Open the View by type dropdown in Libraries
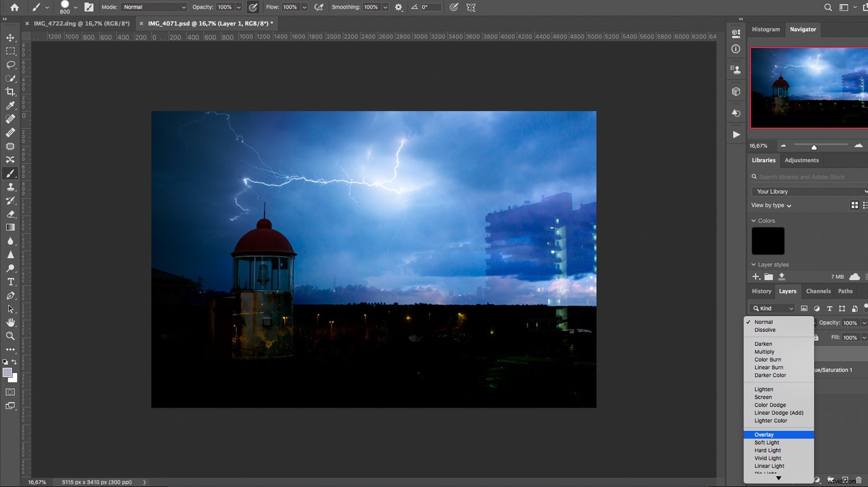 pos(770,205)
